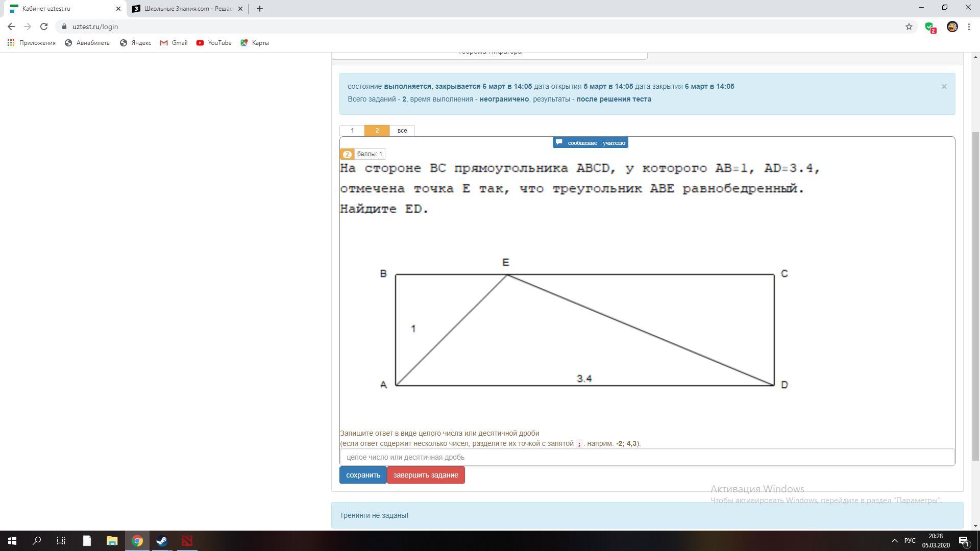Click the bookmark star icon
This screenshot has width=980, height=551.
pyautogui.click(x=909, y=27)
